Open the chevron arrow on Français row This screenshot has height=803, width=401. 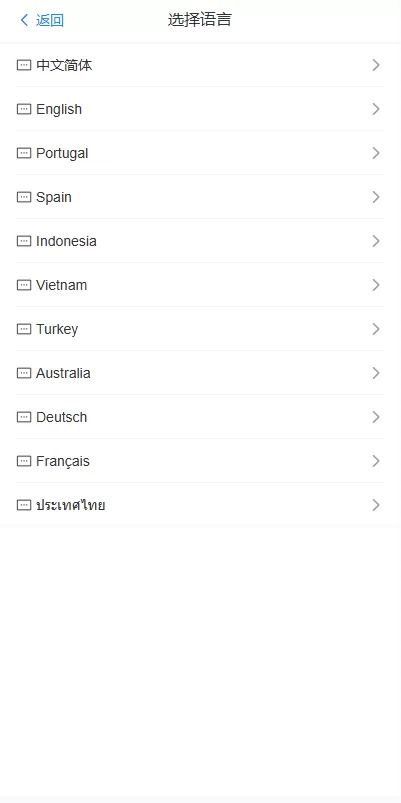(x=376, y=461)
